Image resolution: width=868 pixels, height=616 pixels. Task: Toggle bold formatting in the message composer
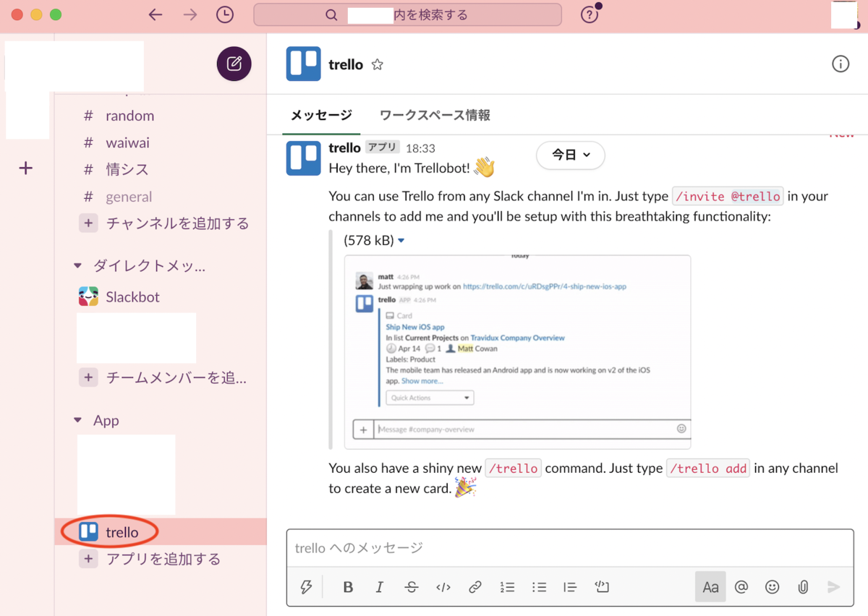pyautogui.click(x=348, y=586)
